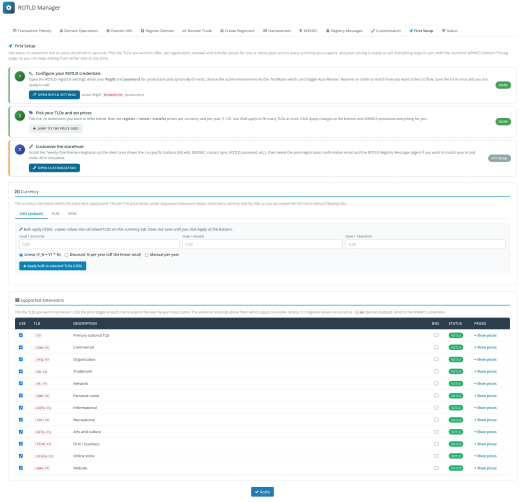Enable DNS for the Online store row
The height and width of the screenshot is (502, 523).
(436, 456)
